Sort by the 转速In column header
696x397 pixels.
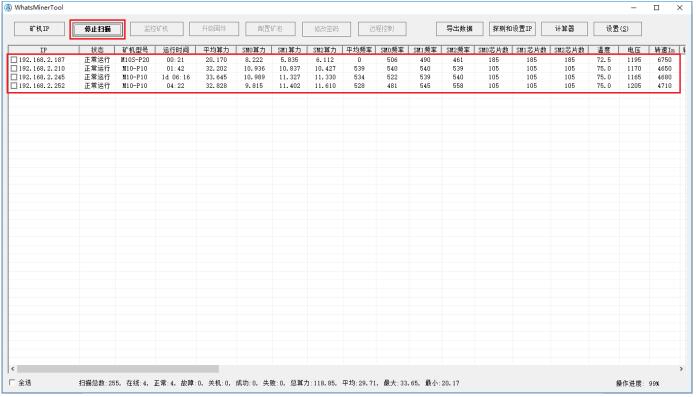coord(664,50)
